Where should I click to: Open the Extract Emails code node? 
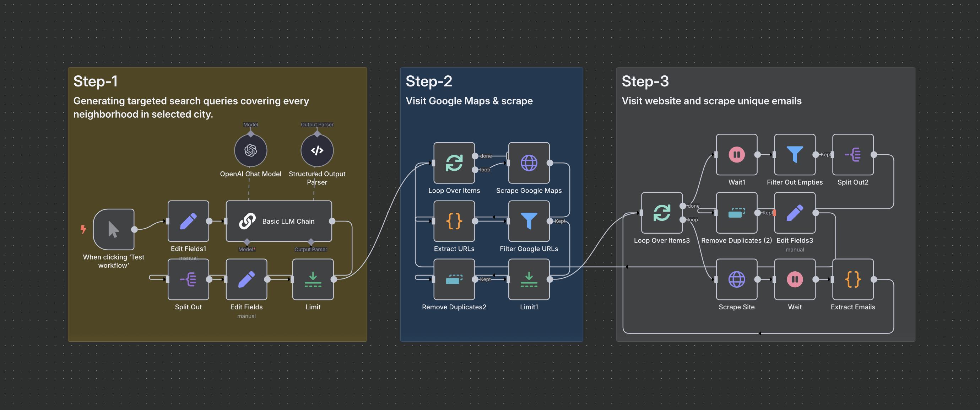pos(852,279)
